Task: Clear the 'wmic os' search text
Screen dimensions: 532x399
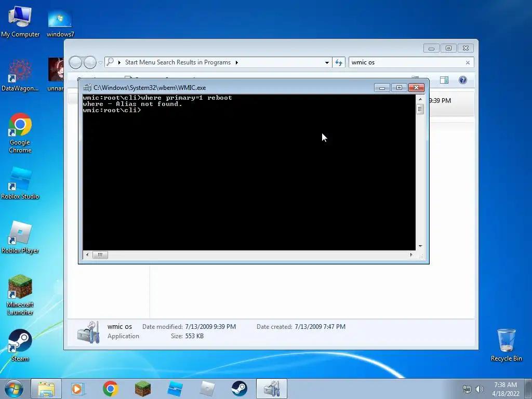Action: (468, 62)
